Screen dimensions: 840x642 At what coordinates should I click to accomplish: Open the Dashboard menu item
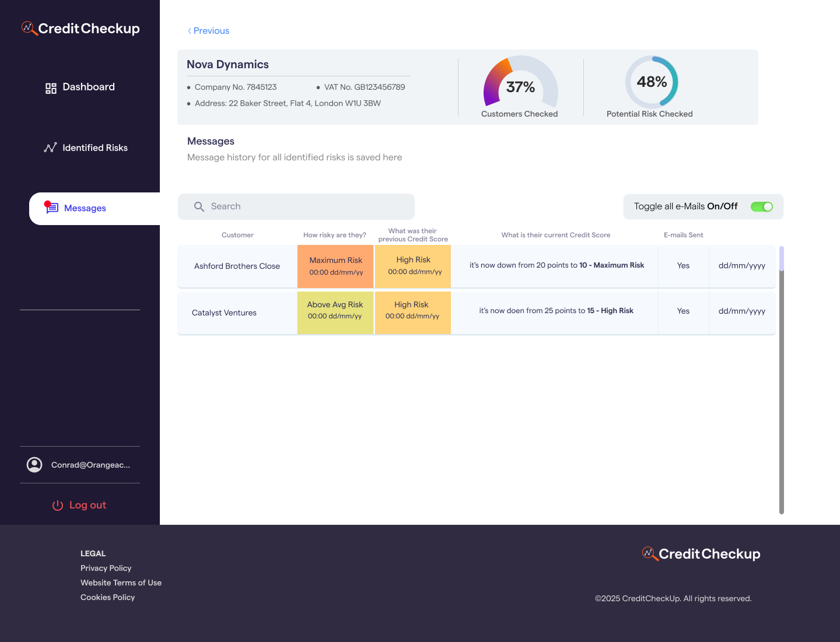pos(89,87)
